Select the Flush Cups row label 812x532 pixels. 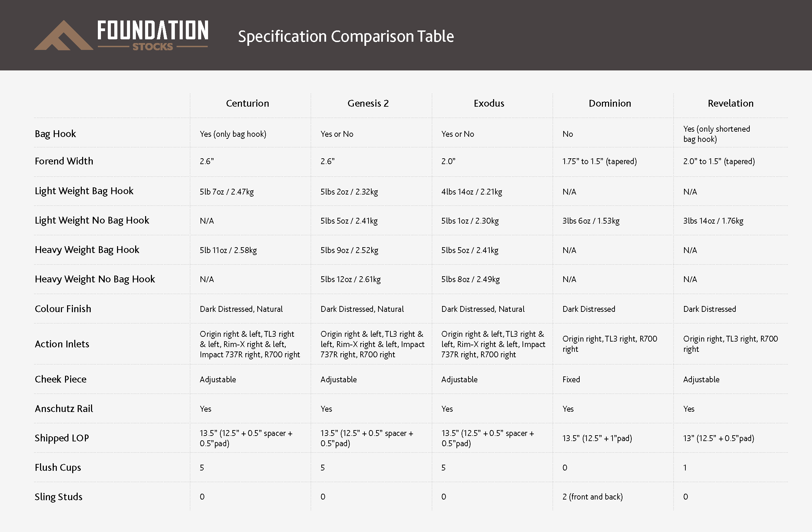pyautogui.click(x=58, y=467)
